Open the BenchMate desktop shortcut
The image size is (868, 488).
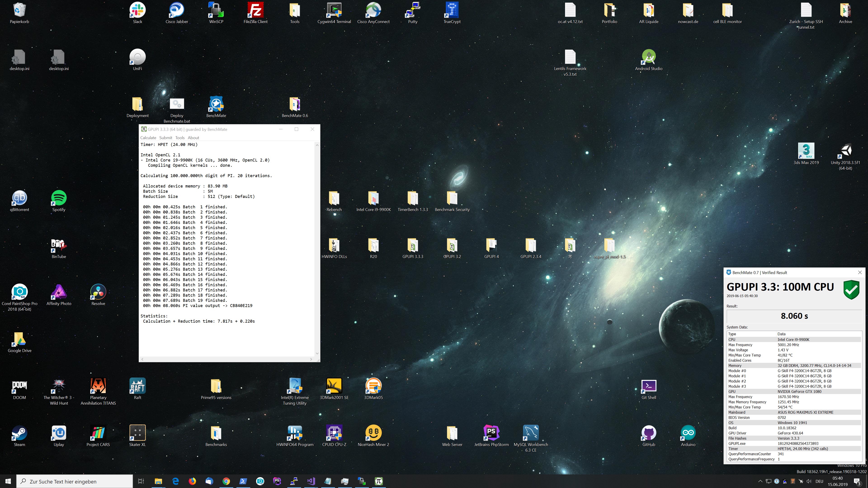216,107
